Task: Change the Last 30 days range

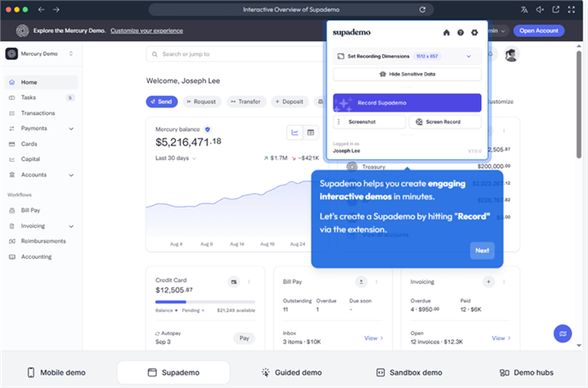Action: click(x=176, y=158)
